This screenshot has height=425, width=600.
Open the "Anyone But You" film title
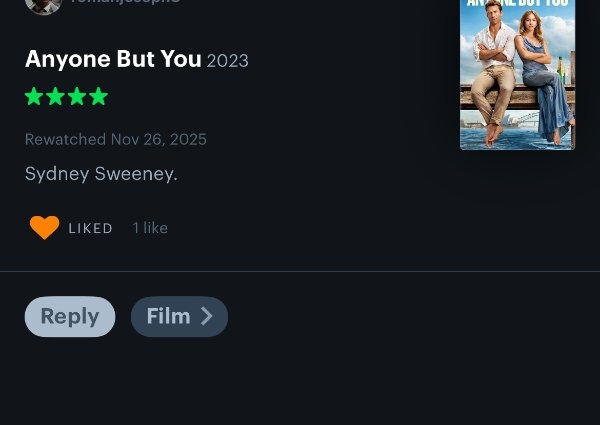(x=113, y=59)
